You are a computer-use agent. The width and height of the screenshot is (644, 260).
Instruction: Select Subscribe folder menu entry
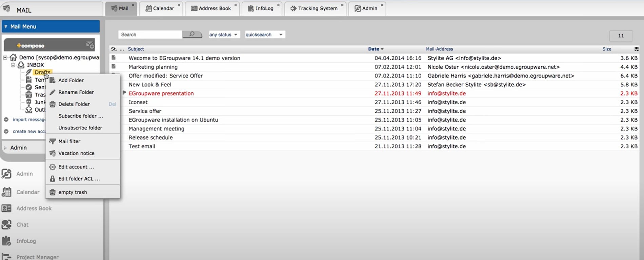83,116
